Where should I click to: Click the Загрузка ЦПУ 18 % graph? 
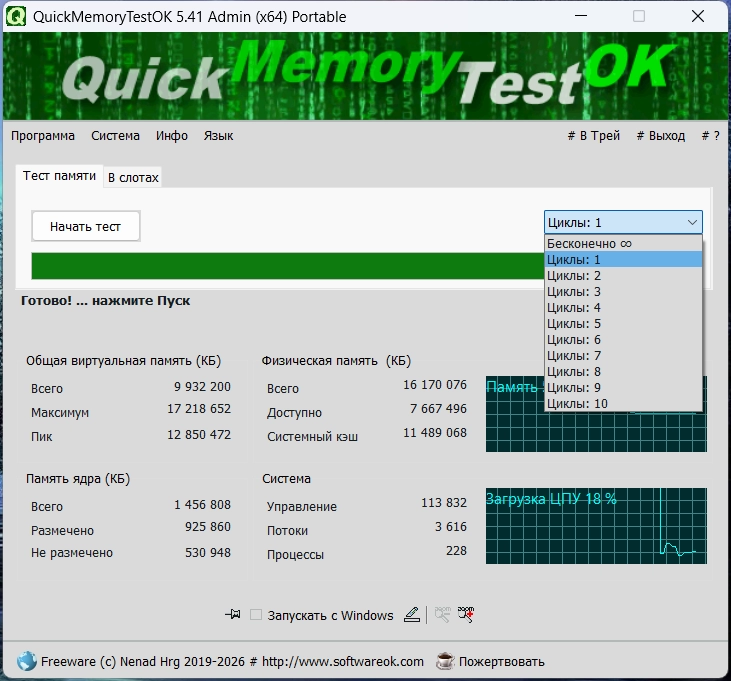pyautogui.click(x=596, y=526)
